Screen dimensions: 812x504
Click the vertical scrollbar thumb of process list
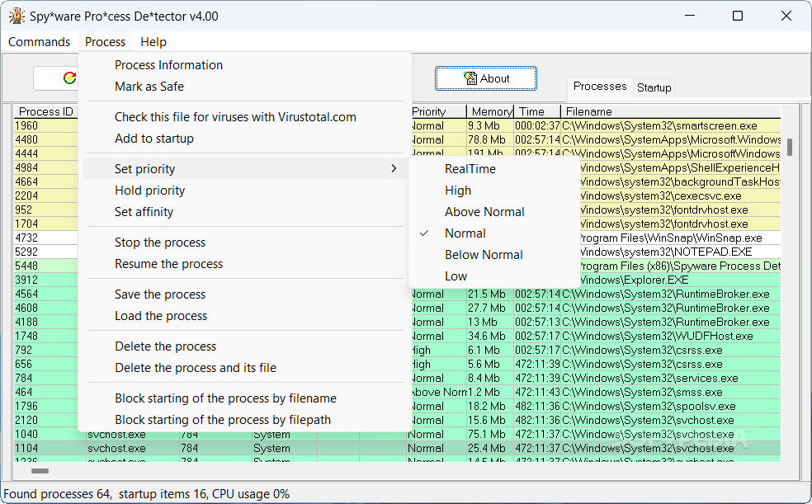tap(789, 147)
